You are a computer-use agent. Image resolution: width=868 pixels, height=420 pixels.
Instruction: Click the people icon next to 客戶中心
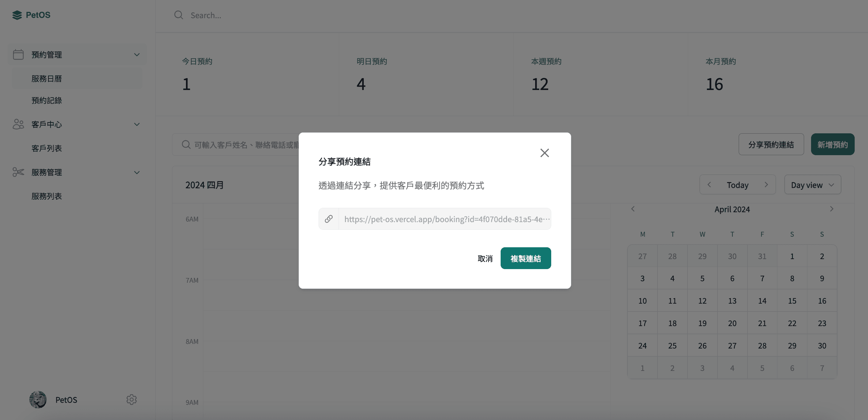click(18, 124)
